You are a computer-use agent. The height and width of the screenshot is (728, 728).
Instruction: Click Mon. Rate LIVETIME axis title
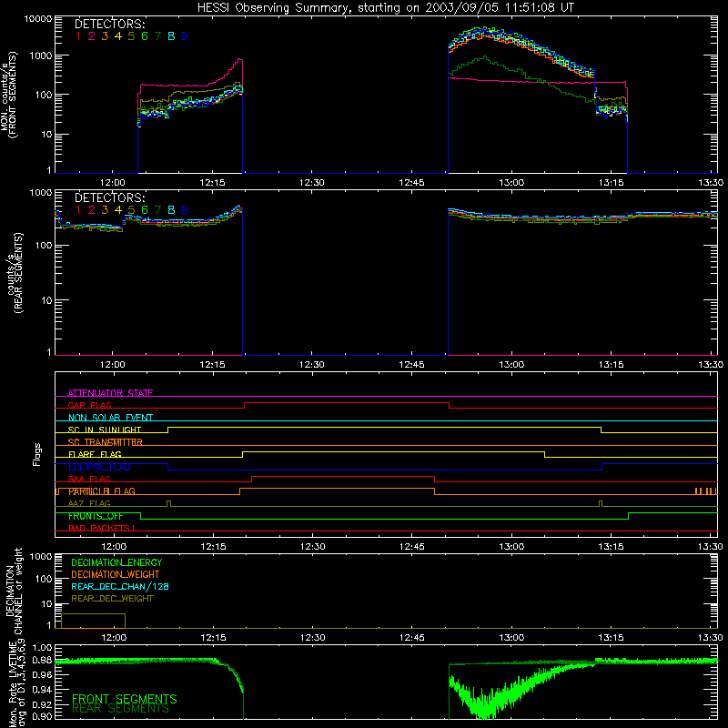click(16, 683)
